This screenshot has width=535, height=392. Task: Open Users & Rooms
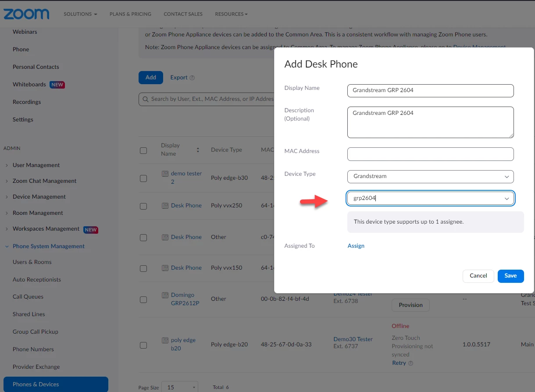click(32, 262)
